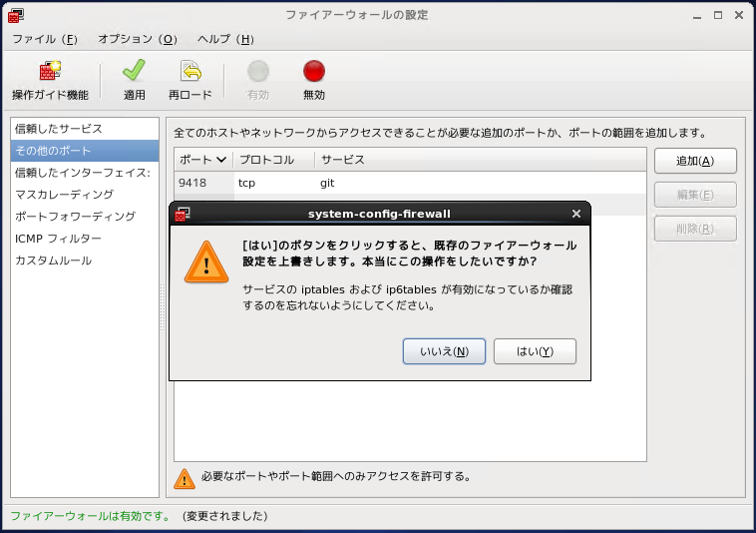Viewport: 756px width, 533px height.
Task: Click the red 無効 disable icon
Action: 314,71
